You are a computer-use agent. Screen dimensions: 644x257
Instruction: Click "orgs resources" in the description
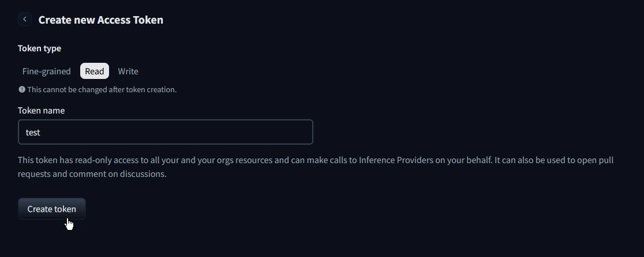point(245,160)
